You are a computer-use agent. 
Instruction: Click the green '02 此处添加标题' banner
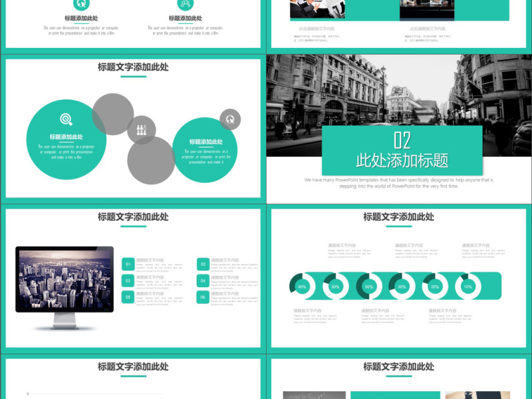(402, 151)
